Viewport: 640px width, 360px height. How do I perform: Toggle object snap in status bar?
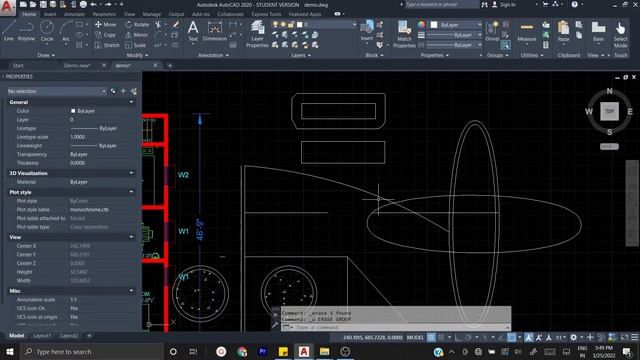(511, 338)
